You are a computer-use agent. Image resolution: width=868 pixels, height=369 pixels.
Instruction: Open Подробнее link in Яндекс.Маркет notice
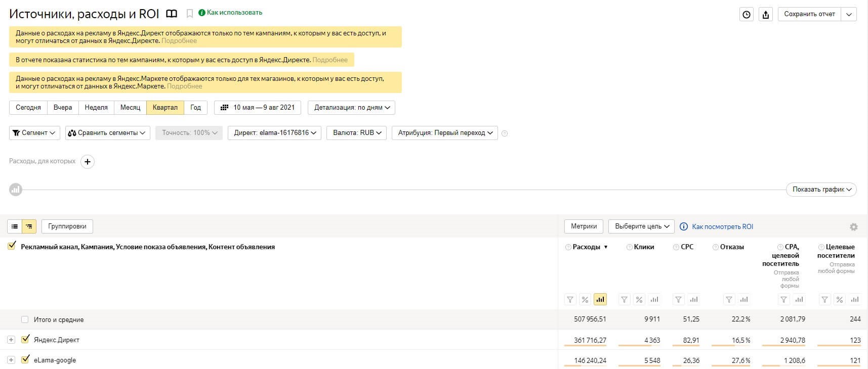tap(185, 86)
